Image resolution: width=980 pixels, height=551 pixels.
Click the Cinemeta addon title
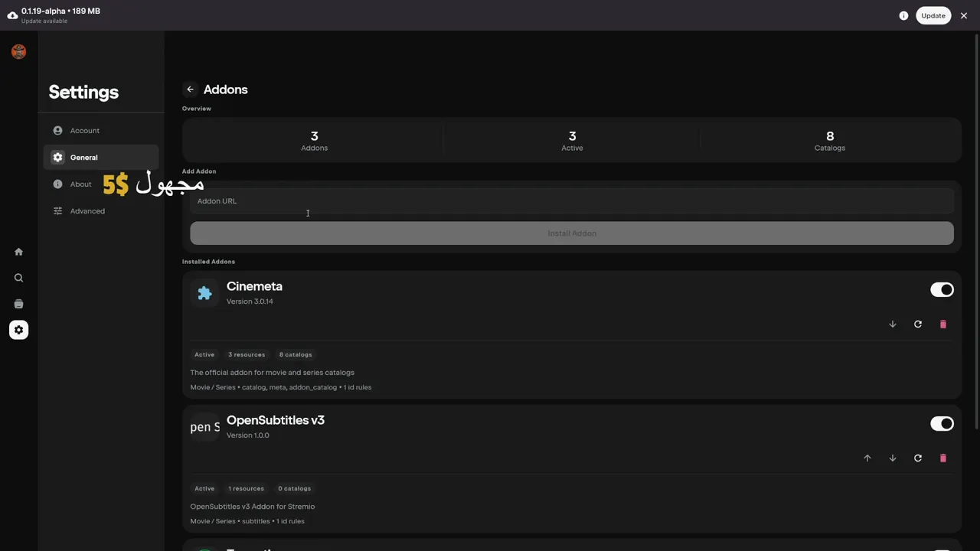(254, 286)
